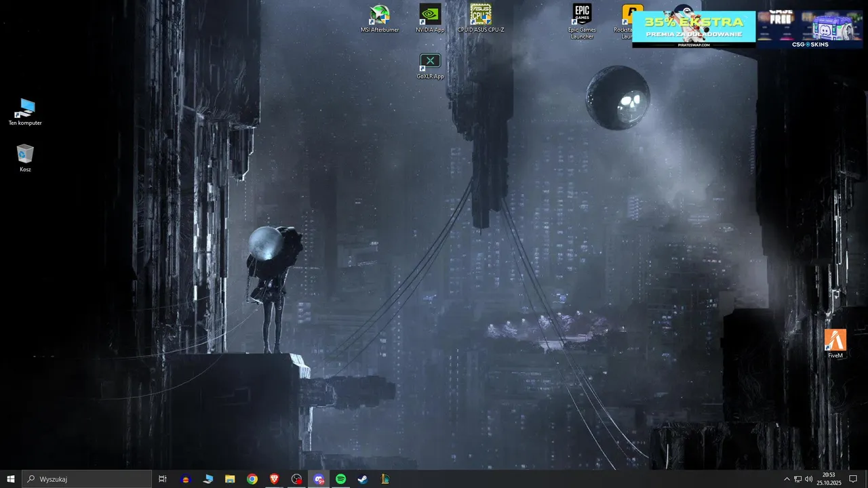
Task: Select the Kosz recycle bin icon
Action: [25, 159]
